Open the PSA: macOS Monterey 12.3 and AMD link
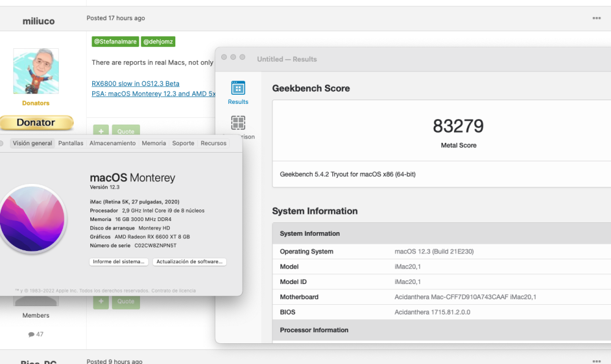 coord(153,94)
